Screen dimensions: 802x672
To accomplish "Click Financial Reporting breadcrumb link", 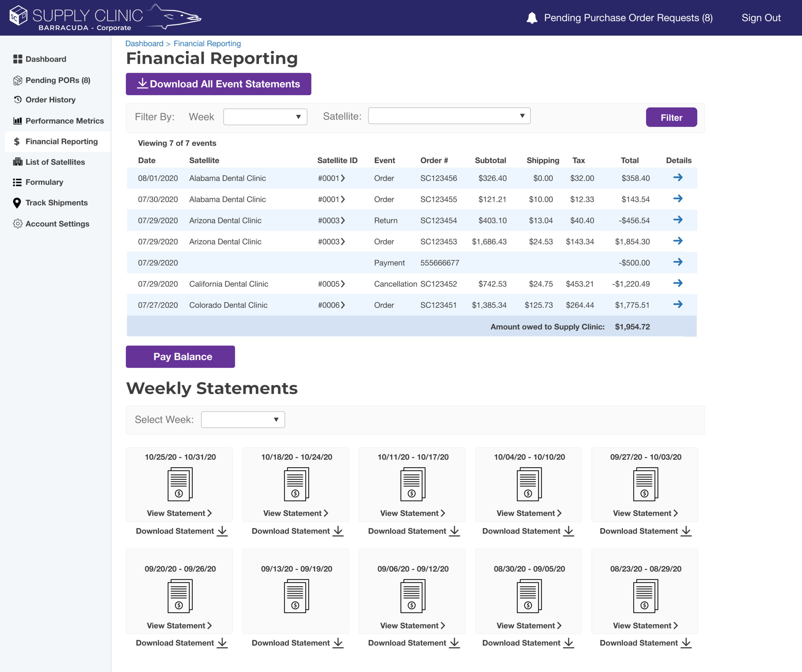I will click(x=207, y=44).
